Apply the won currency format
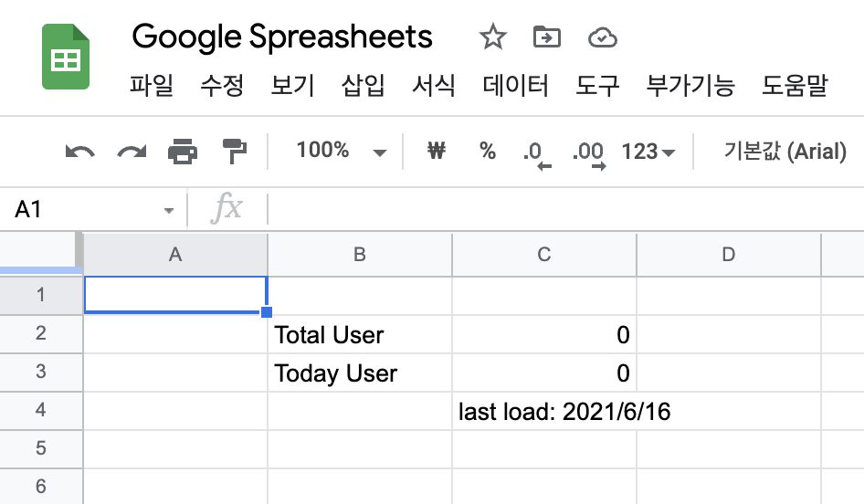This screenshot has width=864, height=504. click(437, 151)
